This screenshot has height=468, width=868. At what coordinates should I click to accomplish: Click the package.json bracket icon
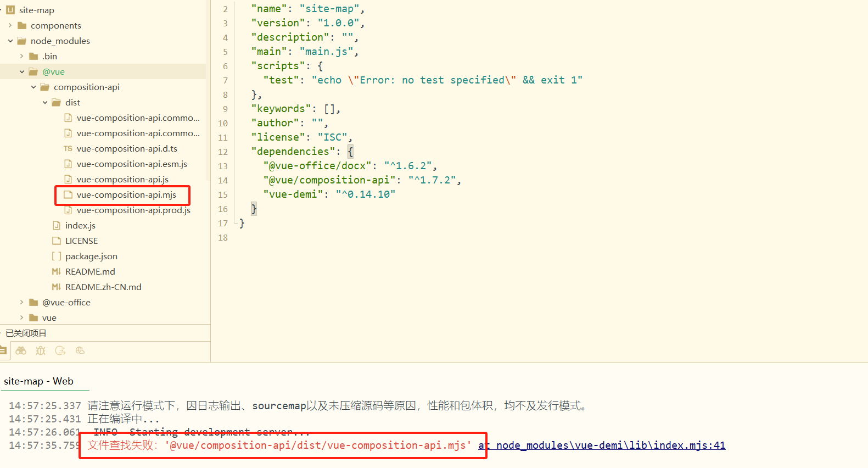(57, 256)
